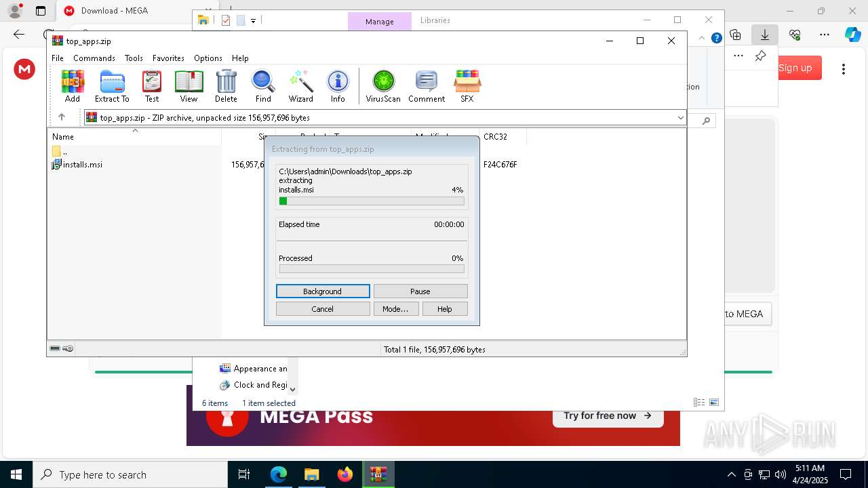
Task: Open the notification center icon
Action: tap(846, 474)
